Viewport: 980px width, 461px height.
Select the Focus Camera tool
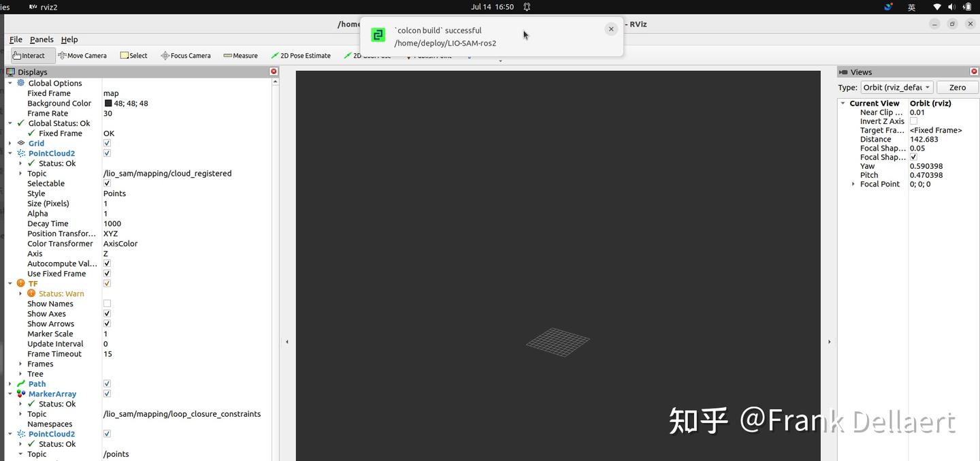(185, 55)
